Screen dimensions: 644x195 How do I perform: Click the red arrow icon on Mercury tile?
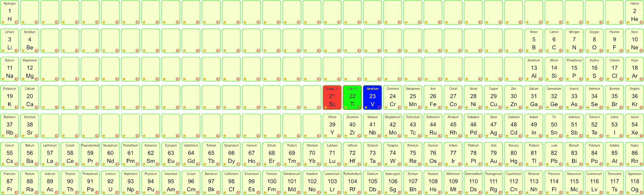(520, 164)
